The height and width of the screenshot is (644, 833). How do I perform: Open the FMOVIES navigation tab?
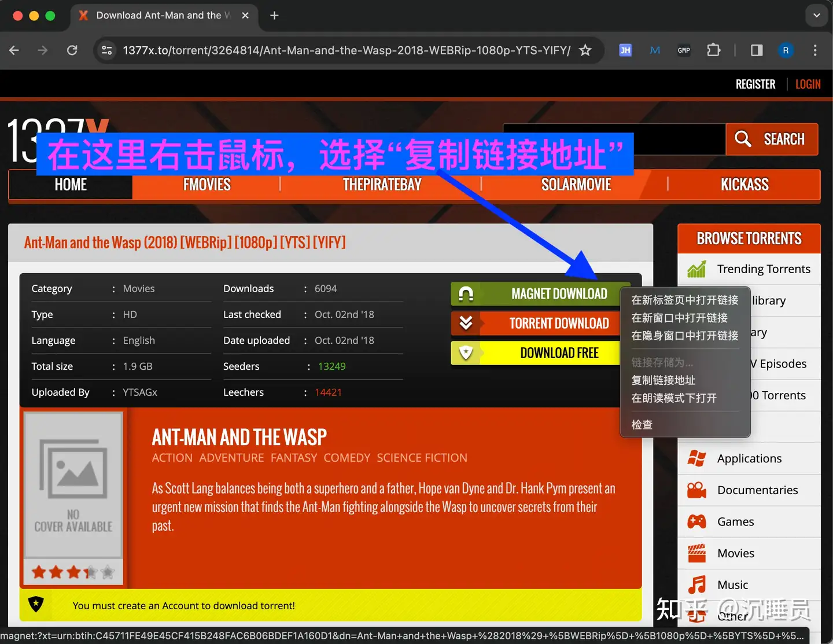[x=207, y=185]
